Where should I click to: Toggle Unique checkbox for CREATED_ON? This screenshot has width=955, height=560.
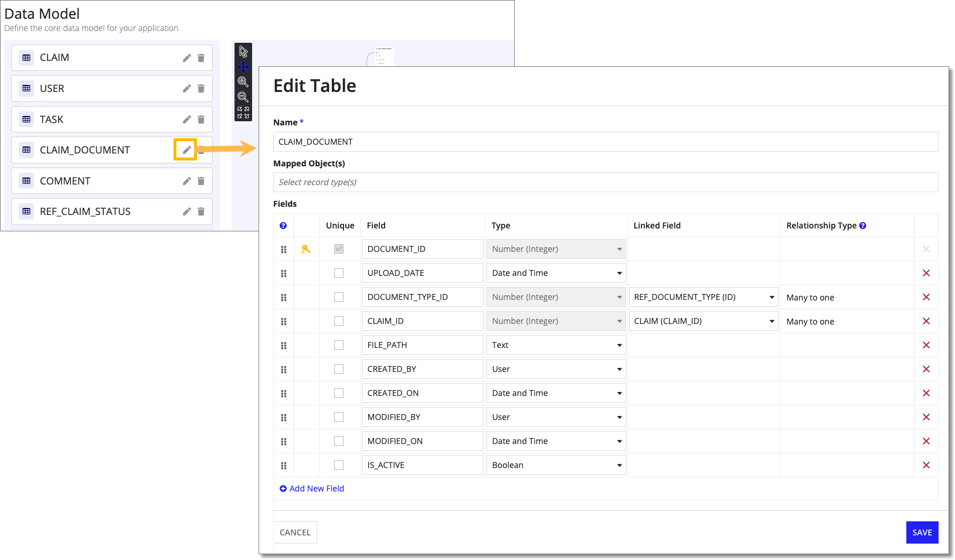339,393
